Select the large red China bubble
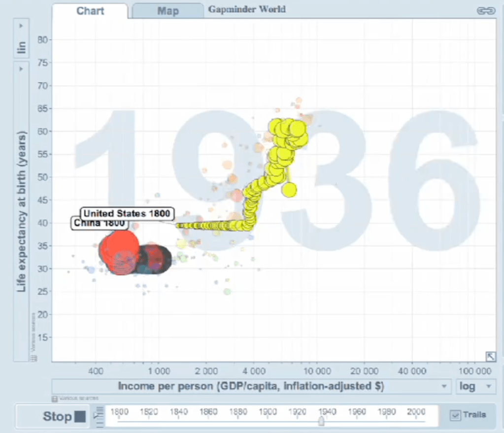The image size is (504, 433). [x=118, y=247]
